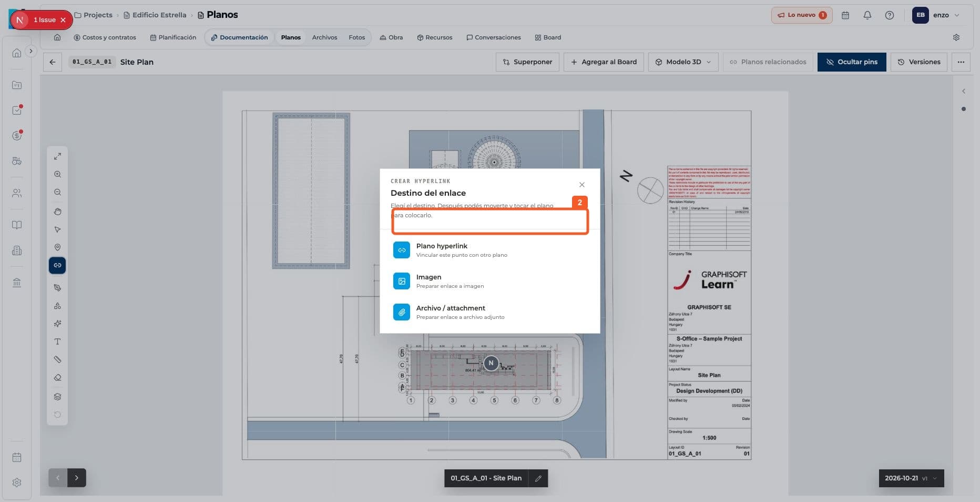Open the 2026-10-21 version dropdown

click(x=911, y=478)
